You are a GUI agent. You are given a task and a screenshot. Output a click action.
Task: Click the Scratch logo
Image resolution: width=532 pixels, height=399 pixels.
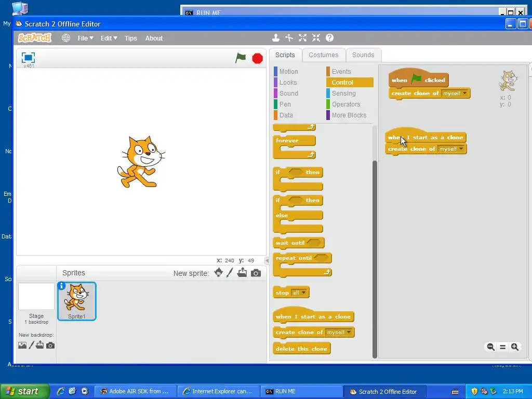(x=35, y=37)
